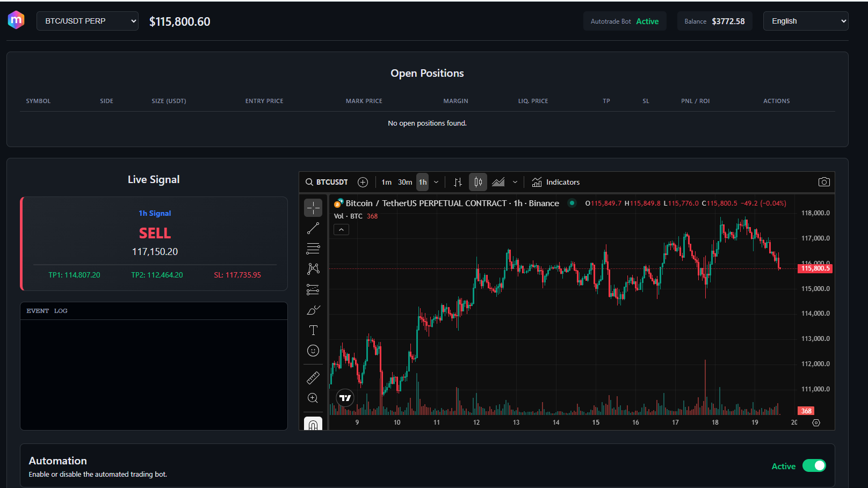
Task: Take a chart snapshot with the camera icon
Action: tap(824, 181)
